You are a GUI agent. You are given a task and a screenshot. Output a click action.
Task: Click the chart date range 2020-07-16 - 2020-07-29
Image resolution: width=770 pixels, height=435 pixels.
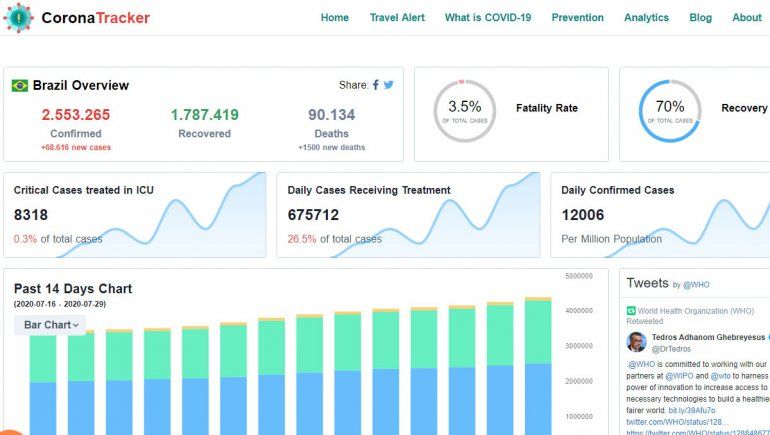coord(60,304)
